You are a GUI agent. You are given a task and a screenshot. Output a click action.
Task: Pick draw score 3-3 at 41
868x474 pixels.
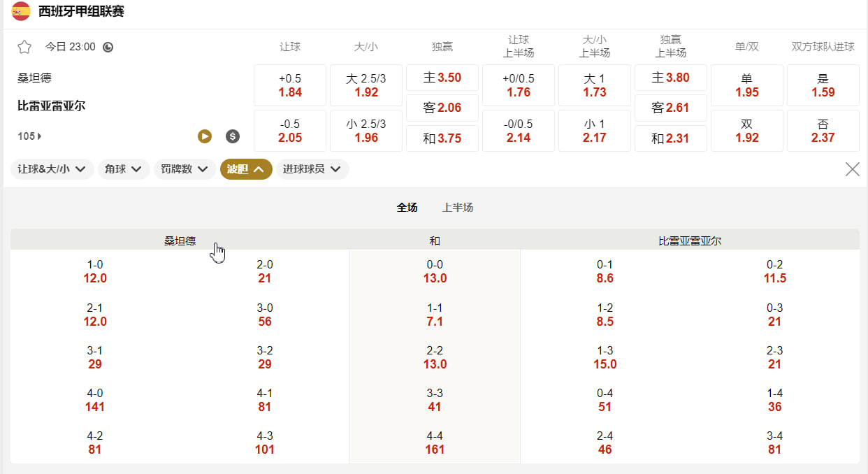[x=435, y=400]
